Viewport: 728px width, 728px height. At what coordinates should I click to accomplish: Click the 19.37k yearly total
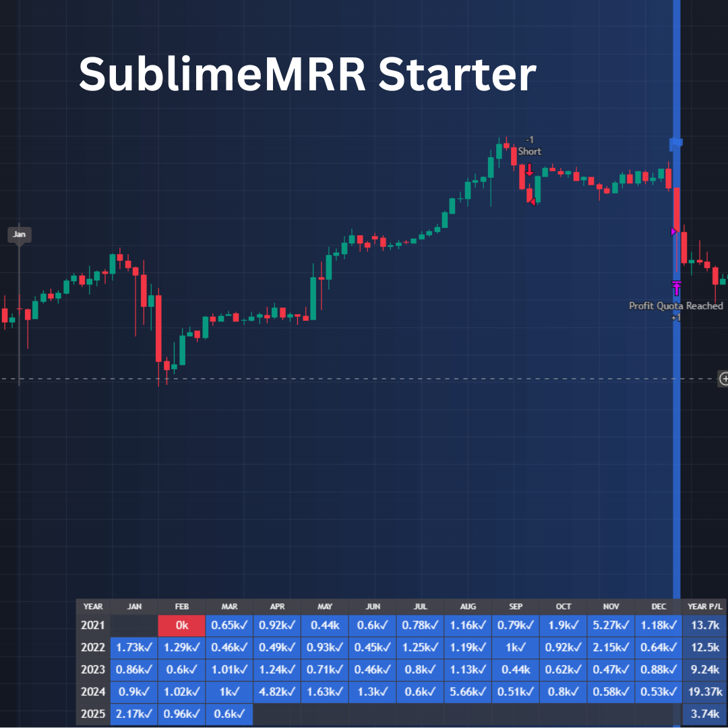(x=705, y=692)
